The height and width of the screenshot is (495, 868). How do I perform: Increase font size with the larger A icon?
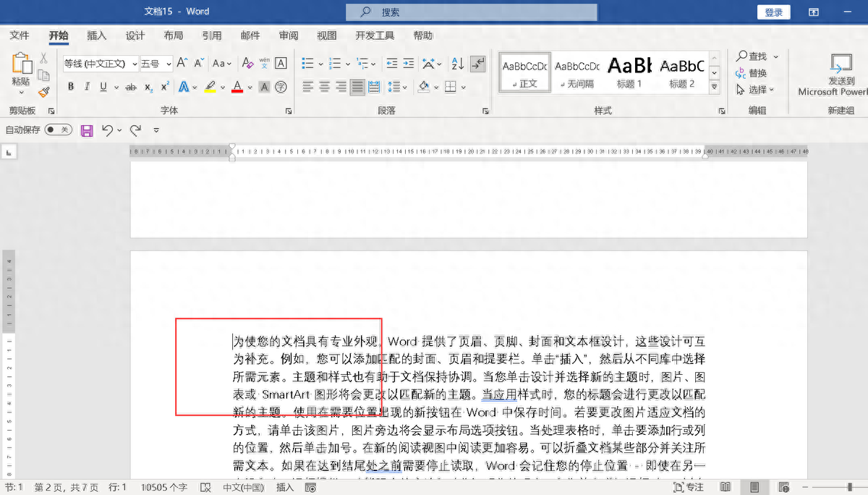pos(183,64)
